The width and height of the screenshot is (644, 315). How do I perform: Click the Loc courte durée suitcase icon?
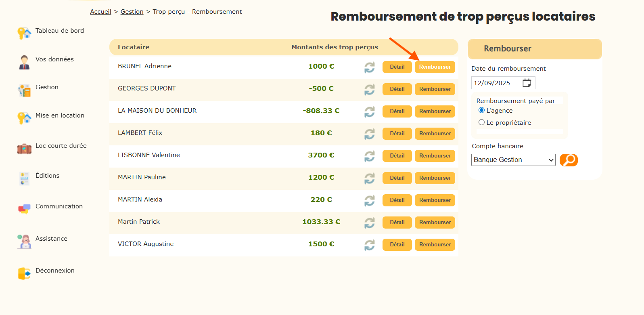coord(24,149)
